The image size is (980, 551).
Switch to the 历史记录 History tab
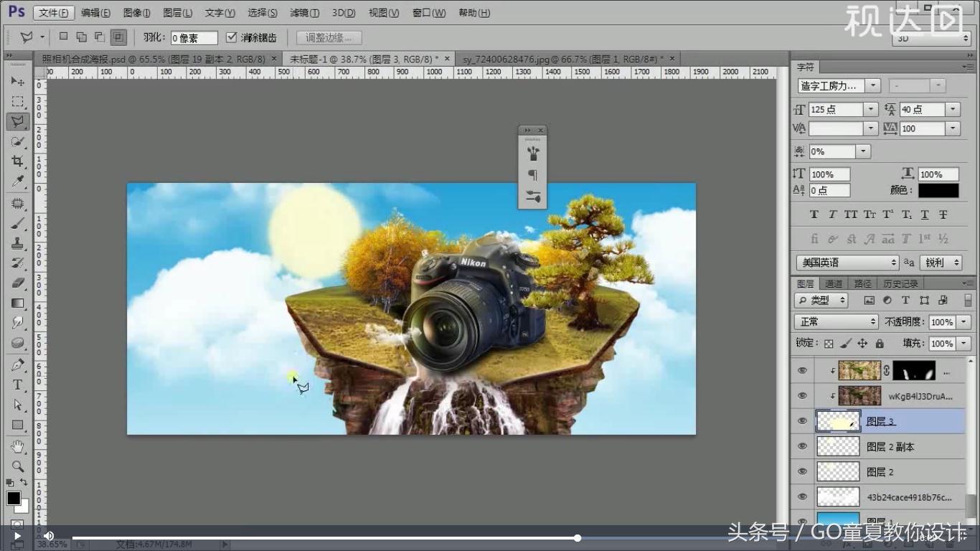click(x=902, y=283)
